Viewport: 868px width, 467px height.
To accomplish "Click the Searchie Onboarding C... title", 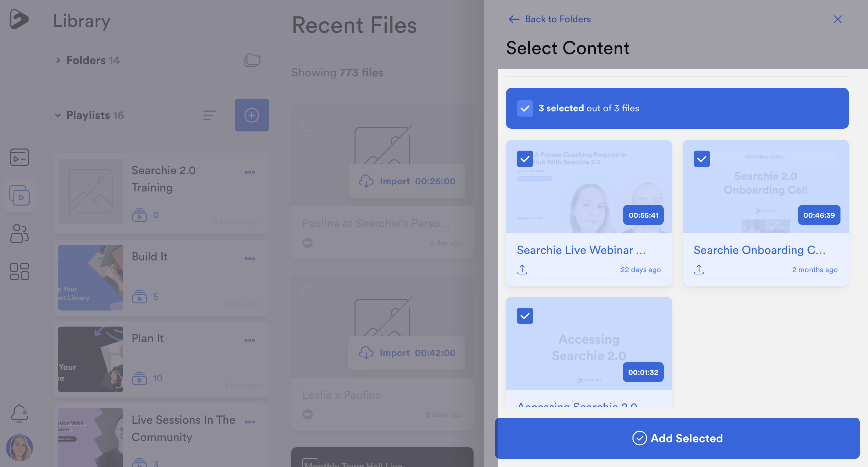I will 759,250.
